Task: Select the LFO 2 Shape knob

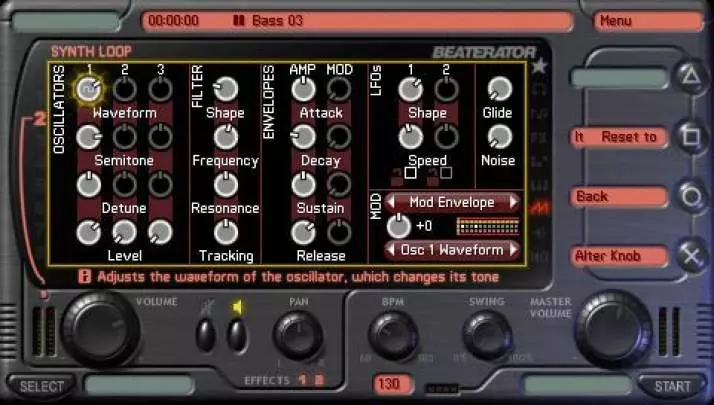Action: pyautogui.click(x=446, y=89)
